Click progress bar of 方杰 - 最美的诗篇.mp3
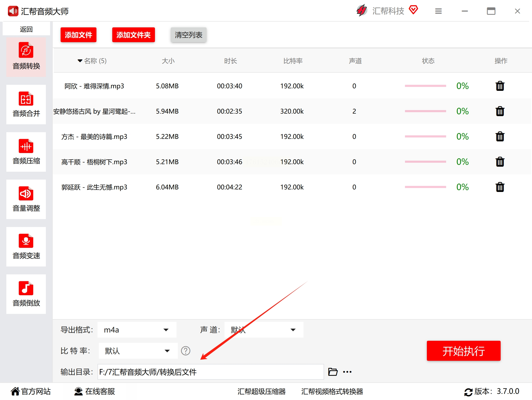 [425, 136]
